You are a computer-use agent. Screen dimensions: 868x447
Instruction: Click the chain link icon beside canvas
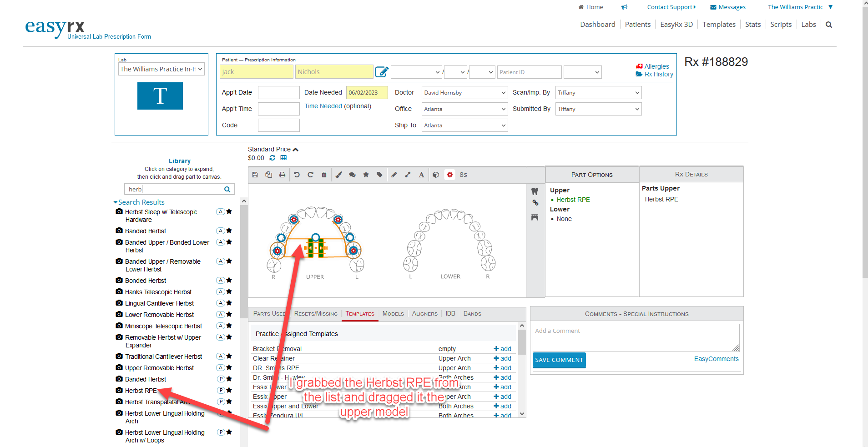point(535,203)
